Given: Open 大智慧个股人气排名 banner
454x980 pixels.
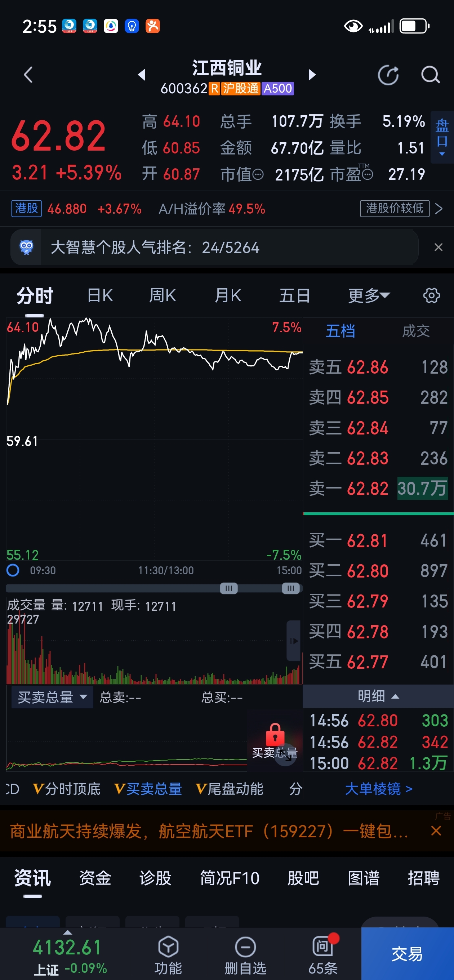Looking at the screenshot, I should pos(215,247).
